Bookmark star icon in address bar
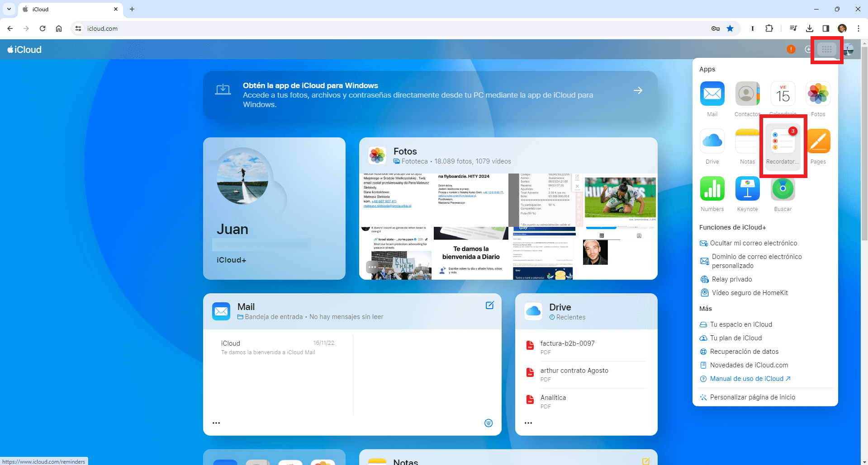 point(730,28)
